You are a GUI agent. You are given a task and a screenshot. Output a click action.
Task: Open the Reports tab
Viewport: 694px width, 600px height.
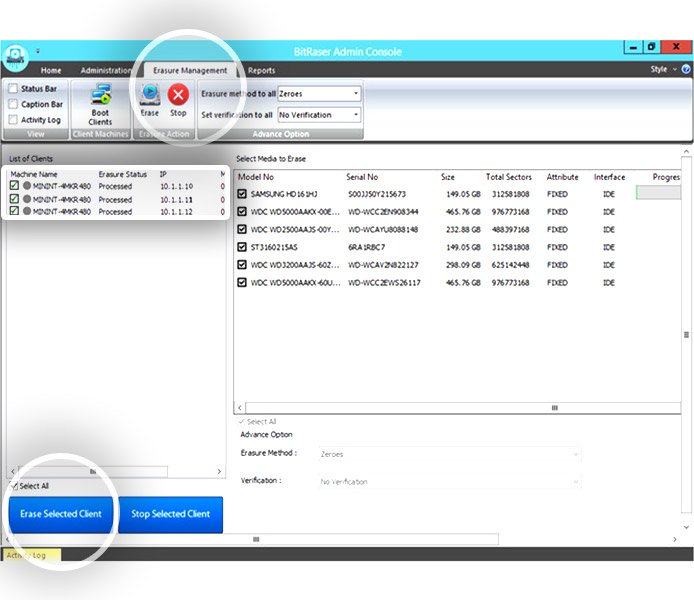(261, 70)
